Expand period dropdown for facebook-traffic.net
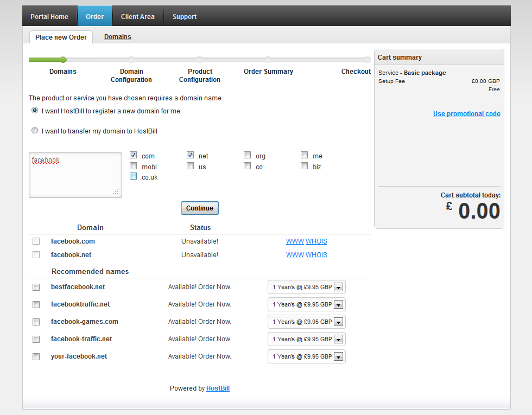This screenshot has width=532, height=415. tap(306, 339)
